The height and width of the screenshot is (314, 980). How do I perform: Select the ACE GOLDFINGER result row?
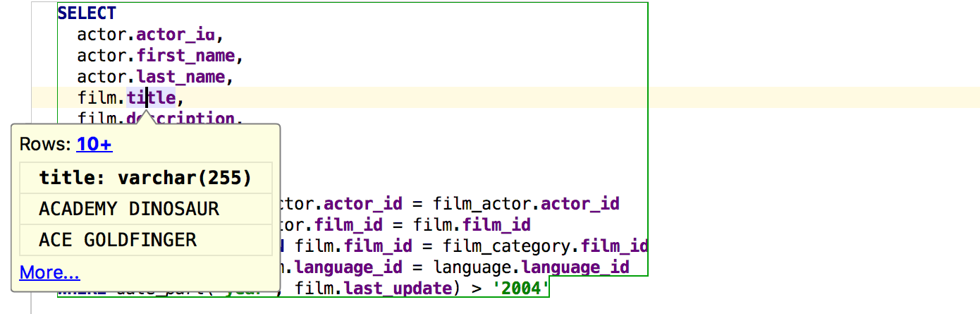[x=118, y=240]
